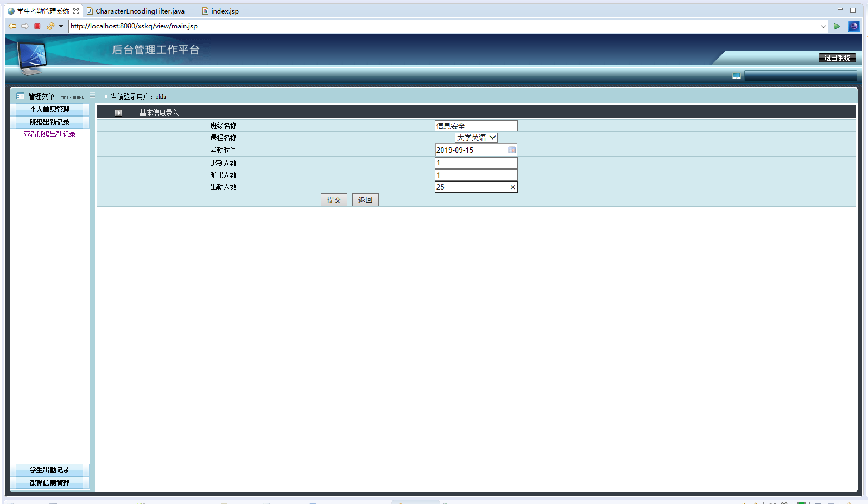Click the 返回 button

[x=365, y=200]
